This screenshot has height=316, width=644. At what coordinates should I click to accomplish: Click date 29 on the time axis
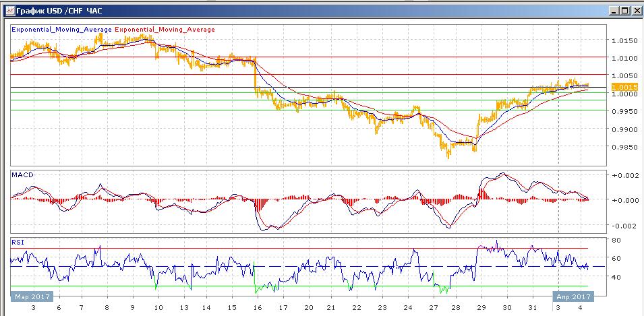481,307
